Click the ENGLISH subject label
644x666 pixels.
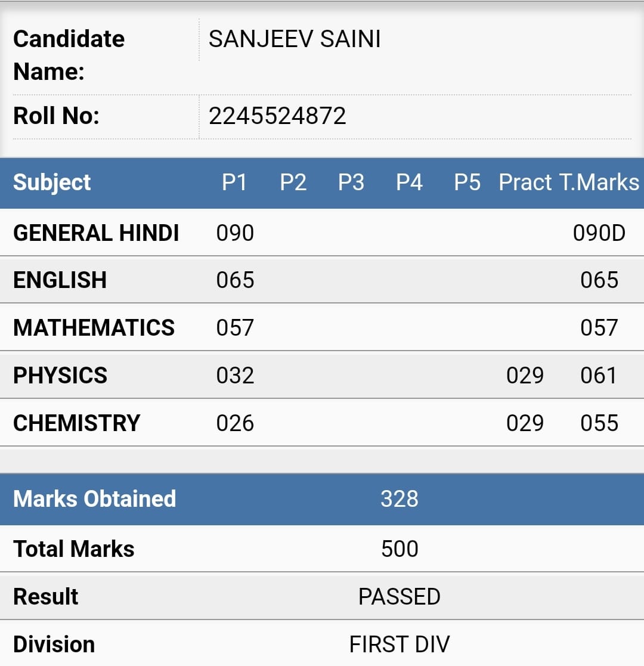60,280
